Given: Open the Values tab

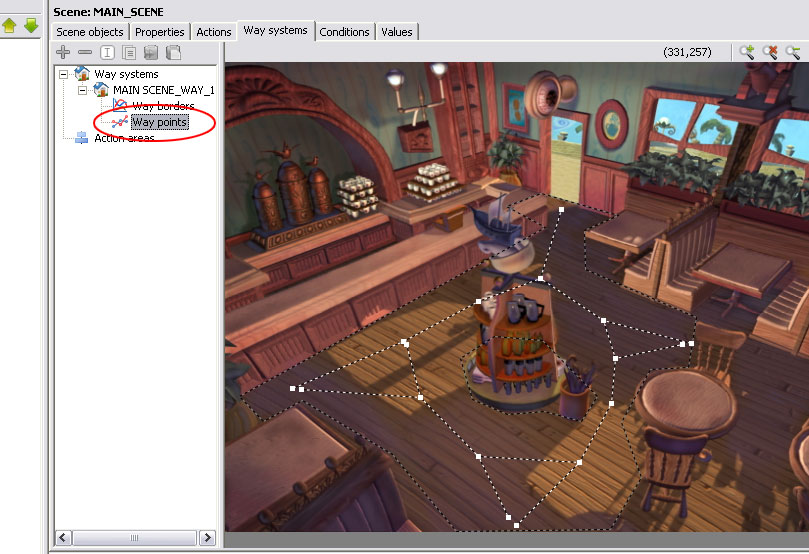Looking at the screenshot, I should [x=397, y=32].
